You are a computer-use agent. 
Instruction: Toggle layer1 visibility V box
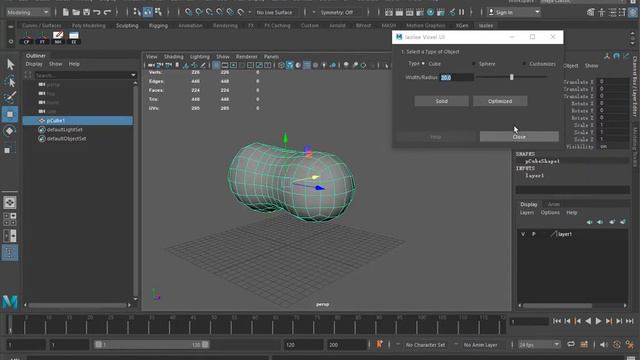[523, 234]
